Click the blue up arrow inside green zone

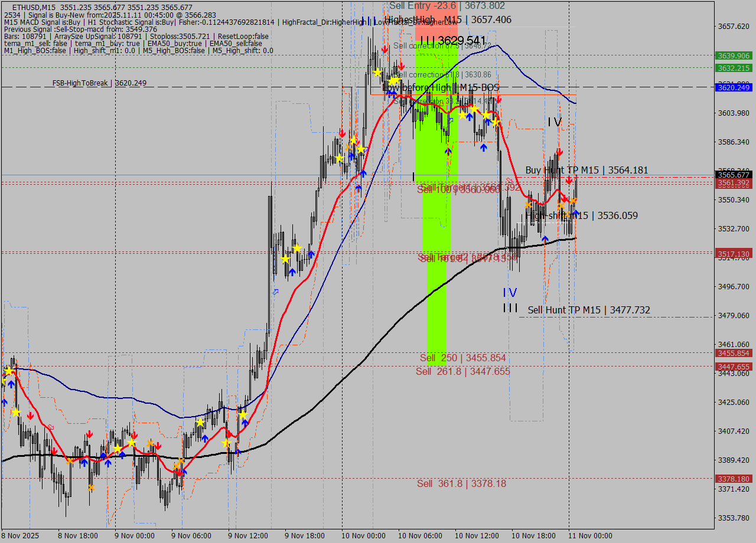click(448, 152)
